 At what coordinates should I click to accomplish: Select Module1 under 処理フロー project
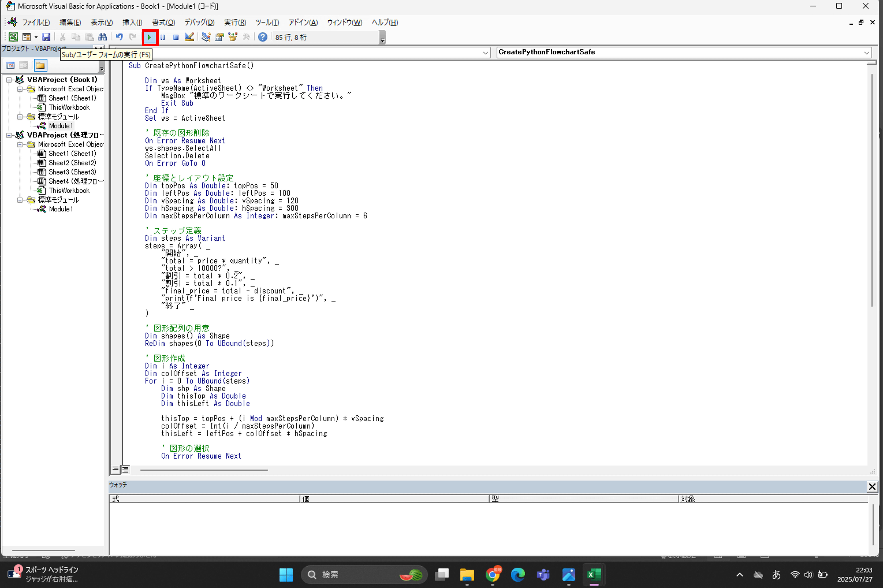[x=61, y=209]
